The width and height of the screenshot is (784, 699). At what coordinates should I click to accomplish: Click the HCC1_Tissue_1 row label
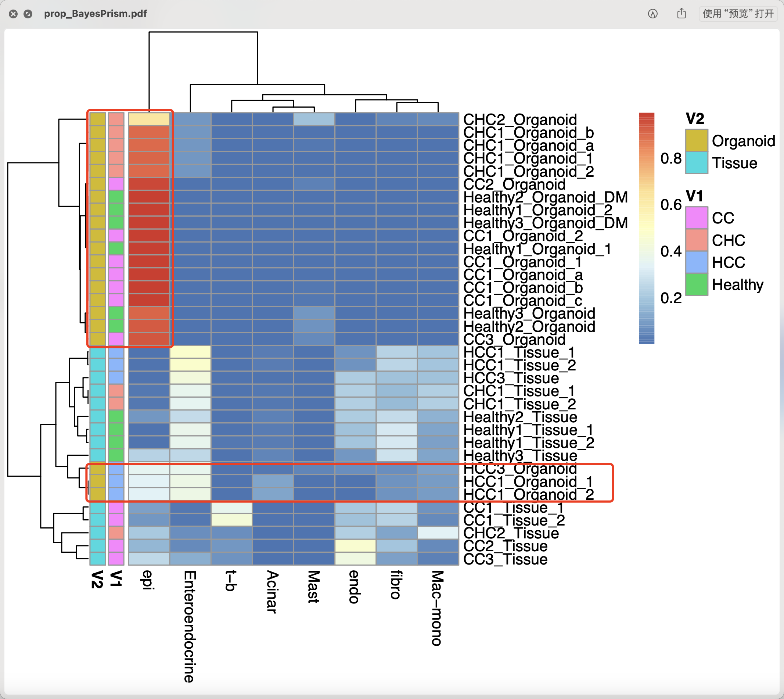(x=519, y=352)
